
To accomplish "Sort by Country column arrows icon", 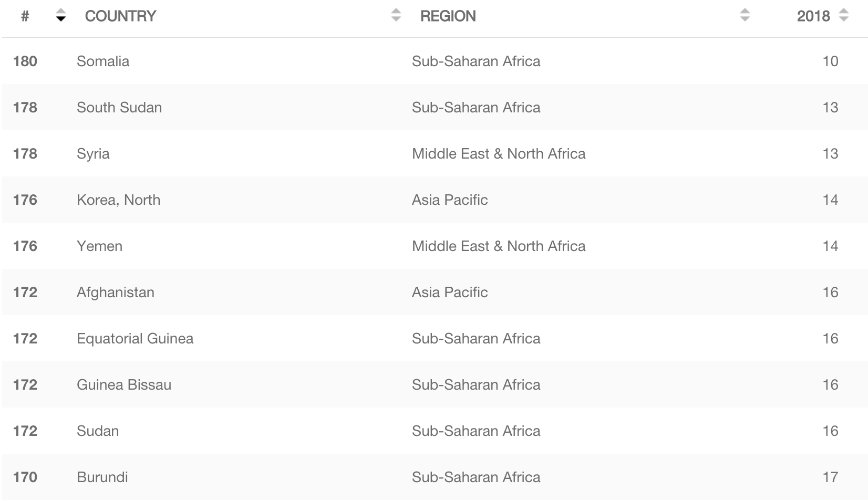I will tap(396, 16).
